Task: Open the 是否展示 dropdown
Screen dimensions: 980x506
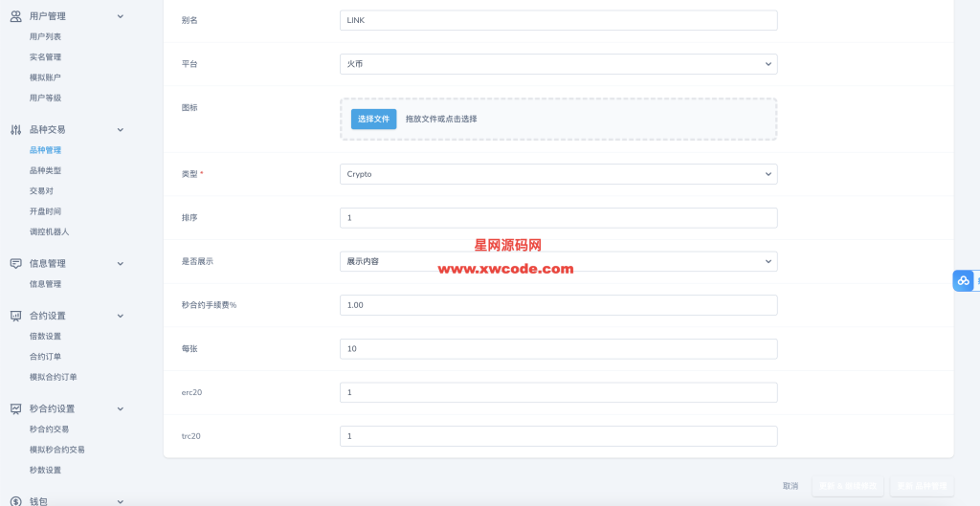Action: 558,261
